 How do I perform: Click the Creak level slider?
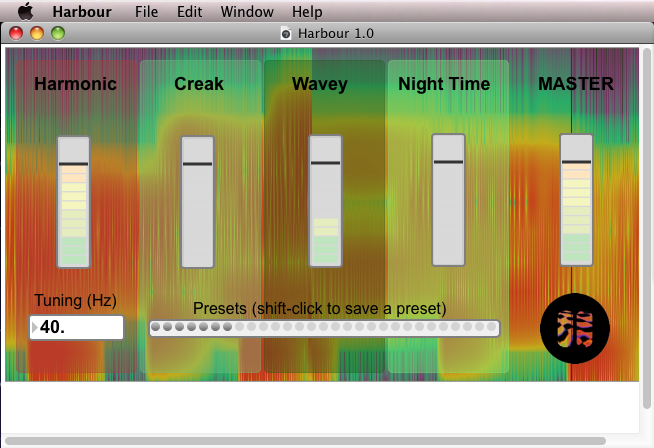tap(197, 202)
